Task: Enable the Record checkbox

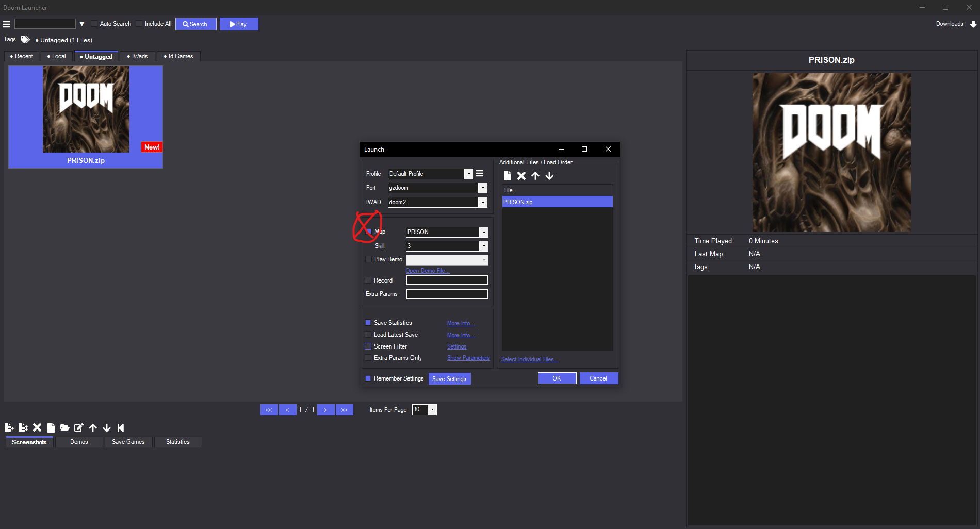Action: 368,280
